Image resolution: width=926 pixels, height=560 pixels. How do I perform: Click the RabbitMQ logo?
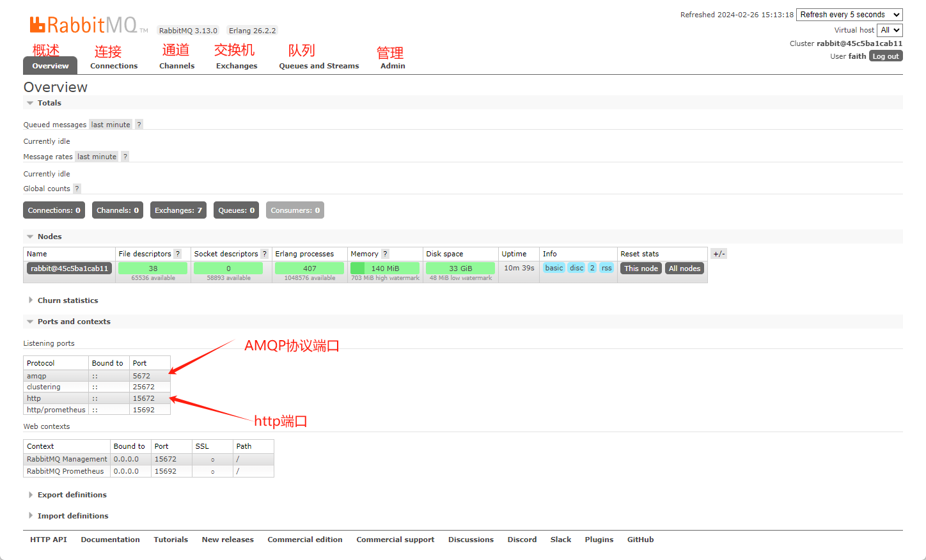pyautogui.click(x=83, y=25)
